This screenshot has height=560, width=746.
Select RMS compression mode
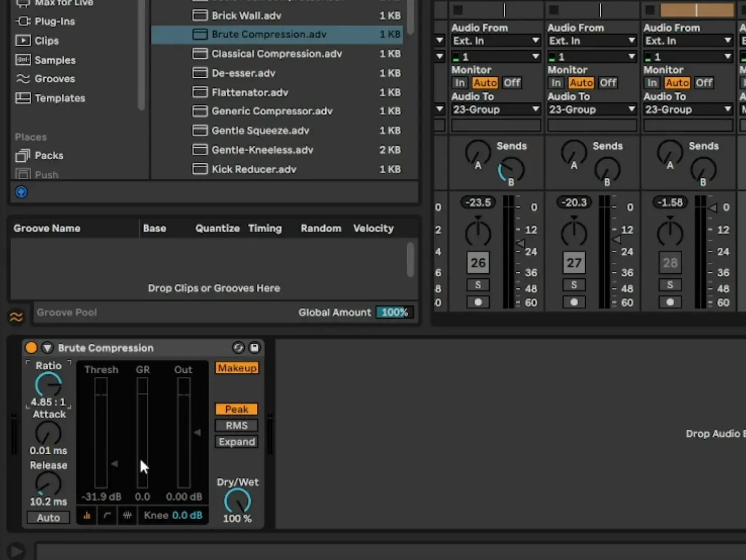237,425
